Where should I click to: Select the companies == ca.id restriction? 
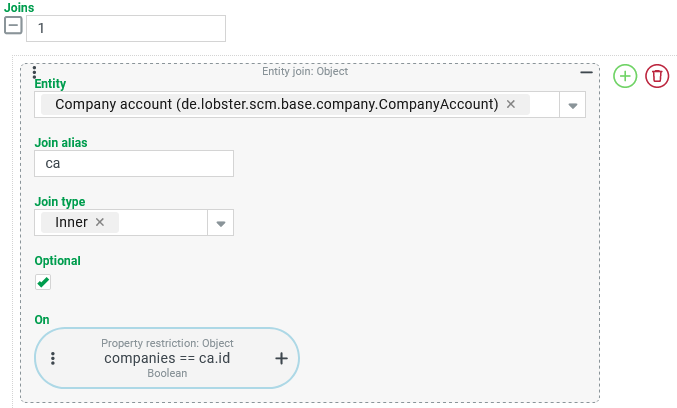[167, 358]
